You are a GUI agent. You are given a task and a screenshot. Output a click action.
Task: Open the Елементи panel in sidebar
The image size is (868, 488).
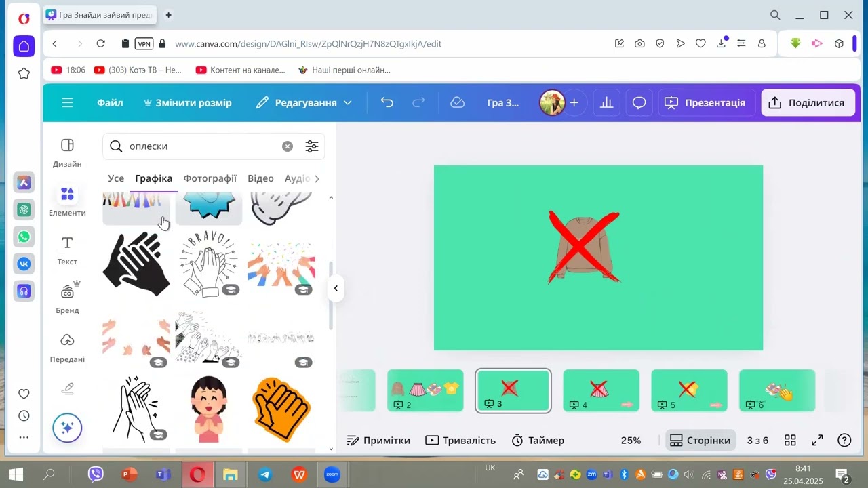click(x=67, y=201)
